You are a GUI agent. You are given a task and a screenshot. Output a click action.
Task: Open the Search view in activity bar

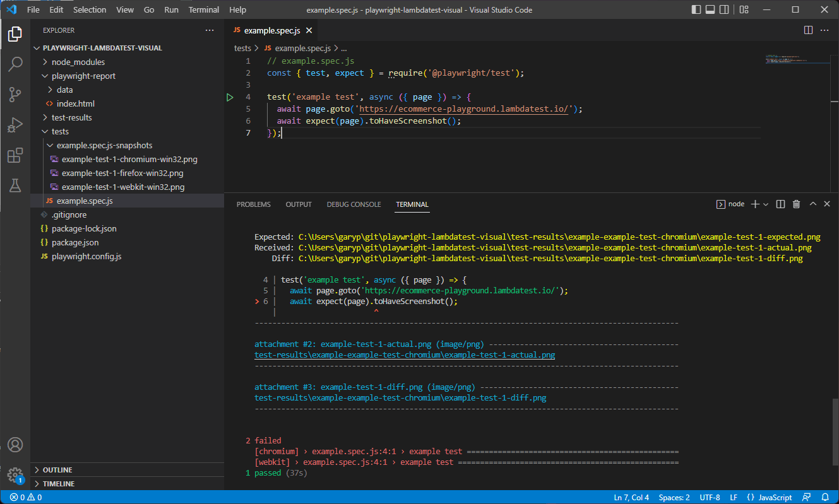coord(15,64)
